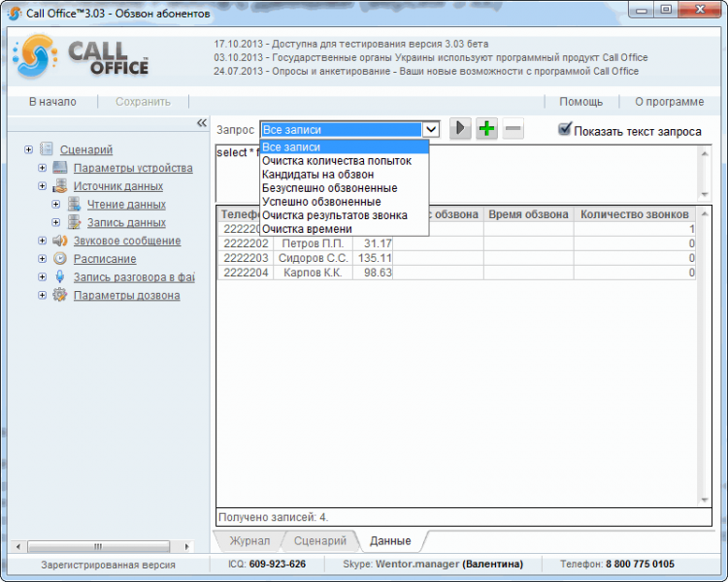Click the Параметры устройства device icon
728x582 pixels.
pyautogui.click(x=60, y=167)
